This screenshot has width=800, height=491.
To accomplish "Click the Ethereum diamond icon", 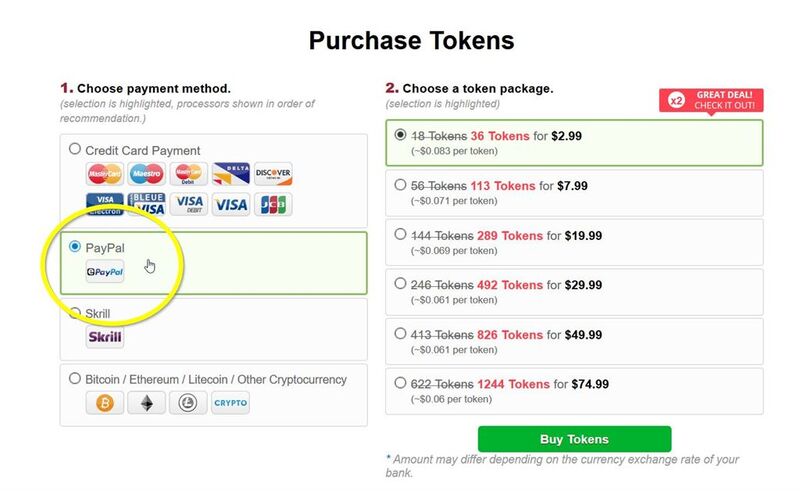I will tap(146, 403).
